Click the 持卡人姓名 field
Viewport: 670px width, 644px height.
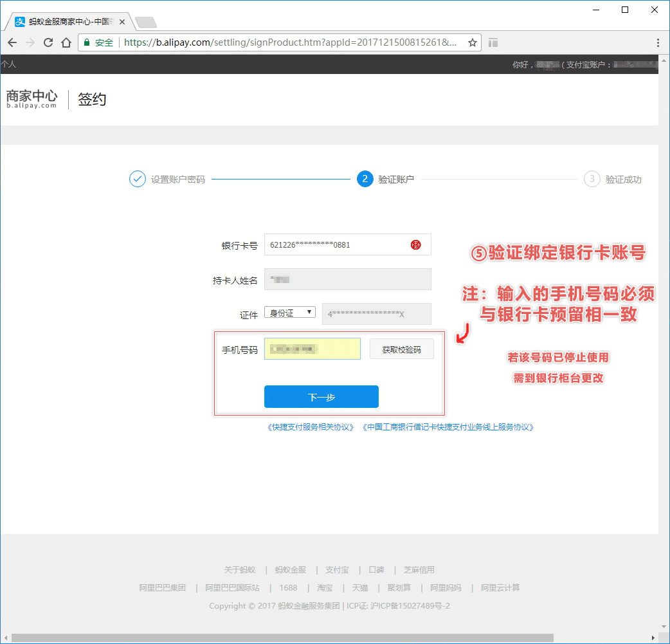point(347,279)
